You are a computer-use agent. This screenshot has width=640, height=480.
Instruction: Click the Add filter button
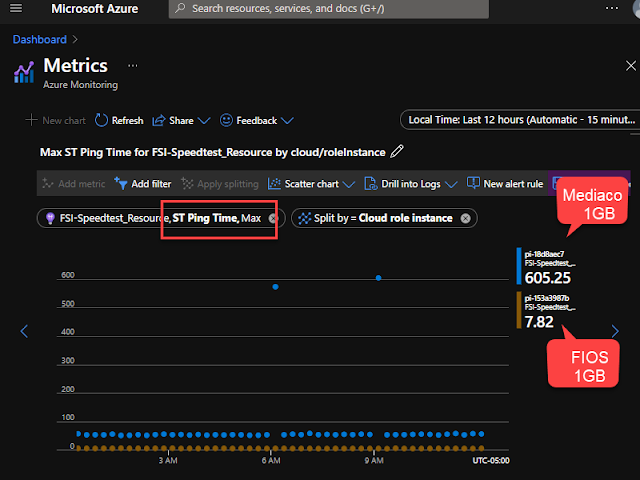tap(142, 184)
